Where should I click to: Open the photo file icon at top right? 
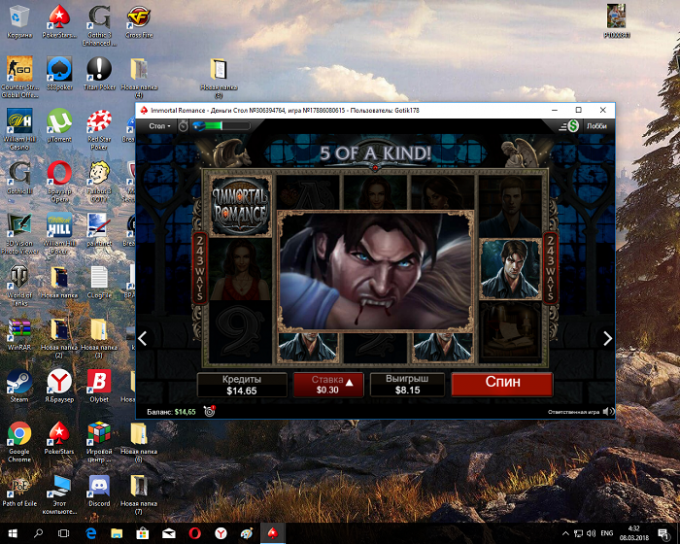[616, 21]
